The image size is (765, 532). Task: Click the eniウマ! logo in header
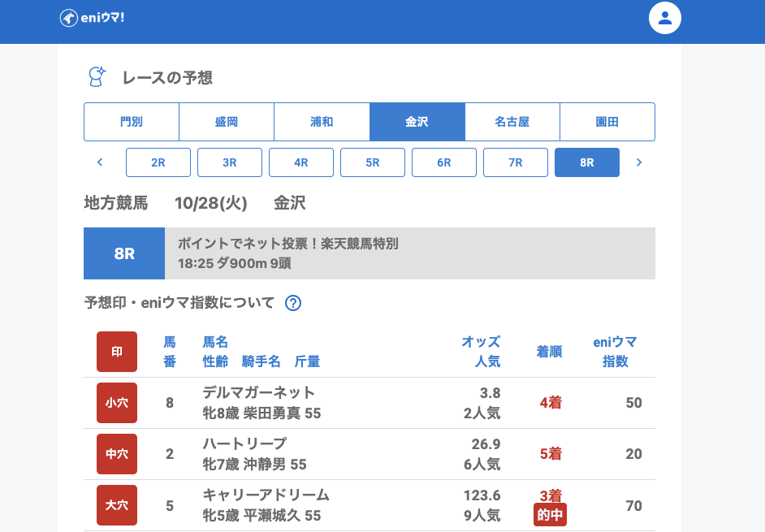(92, 18)
